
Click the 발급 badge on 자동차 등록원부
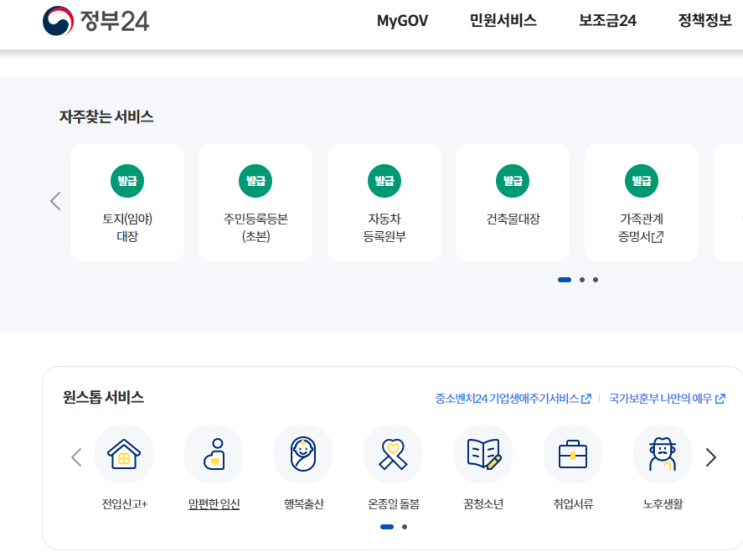click(384, 181)
